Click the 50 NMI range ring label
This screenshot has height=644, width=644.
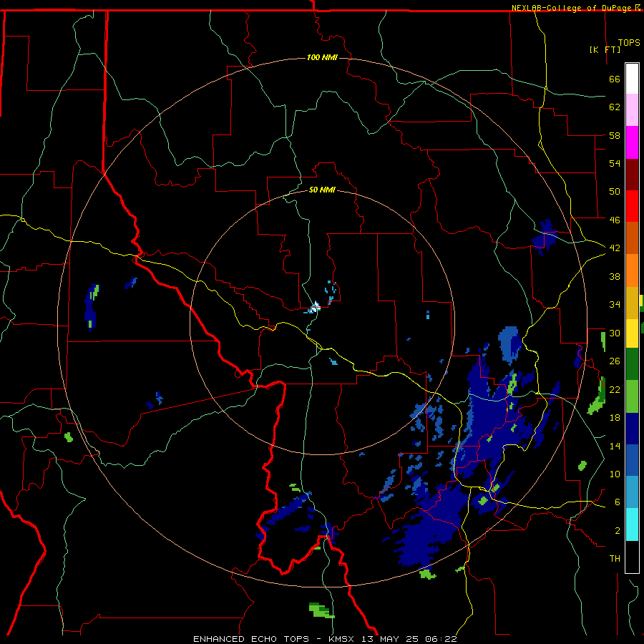322,190
